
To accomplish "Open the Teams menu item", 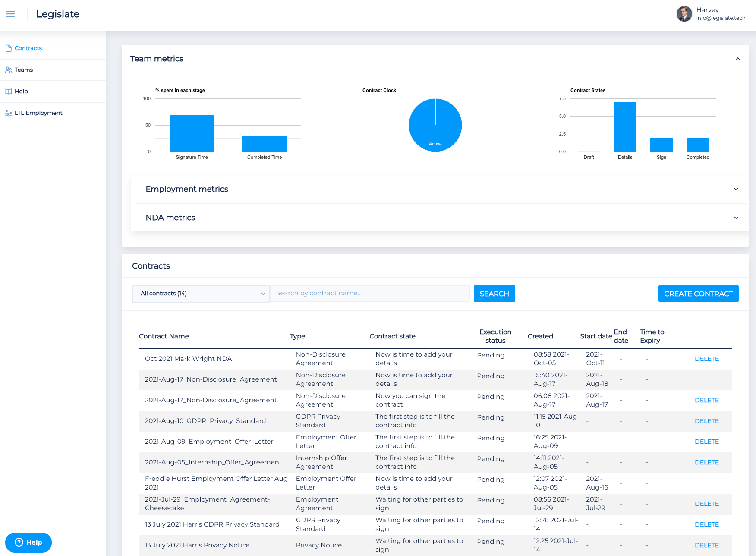I will (x=24, y=70).
